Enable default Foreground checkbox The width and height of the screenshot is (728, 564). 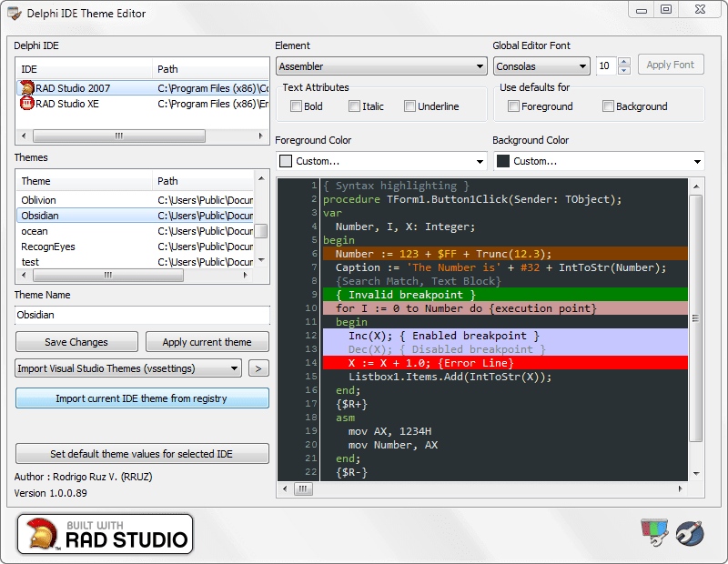(x=514, y=106)
